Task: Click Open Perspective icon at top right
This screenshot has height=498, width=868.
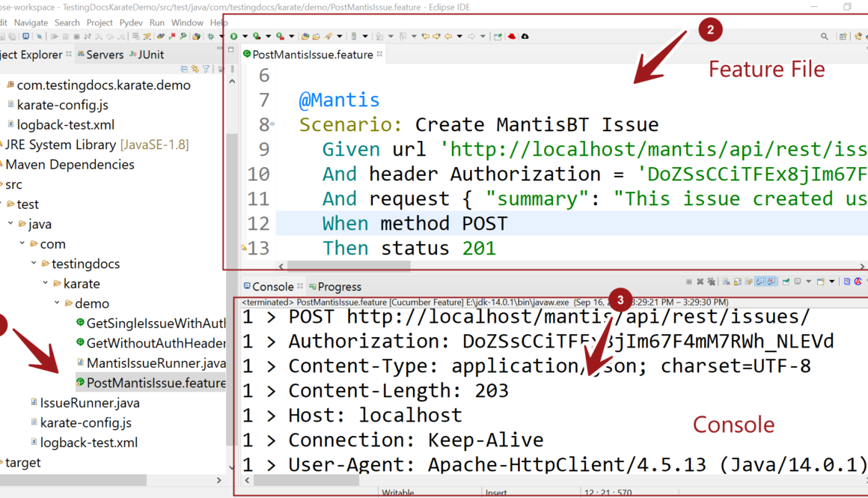Action: pos(843,36)
